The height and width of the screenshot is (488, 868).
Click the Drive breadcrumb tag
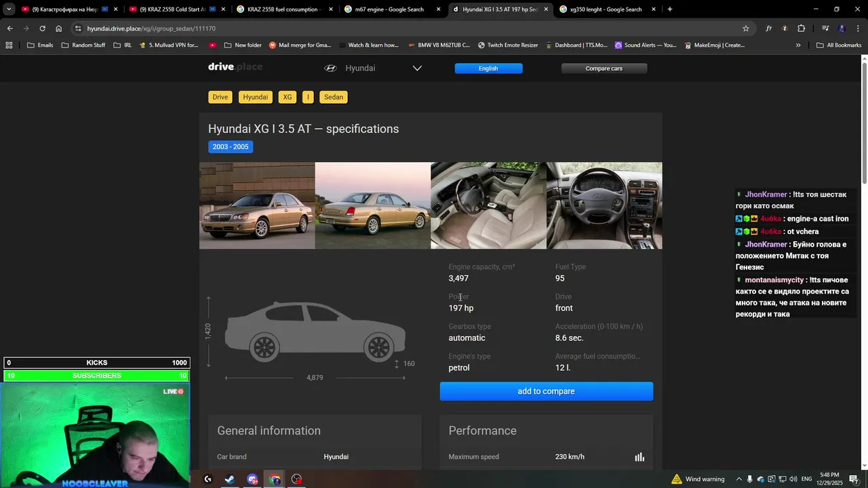pyautogui.click(x=220, y=97)
